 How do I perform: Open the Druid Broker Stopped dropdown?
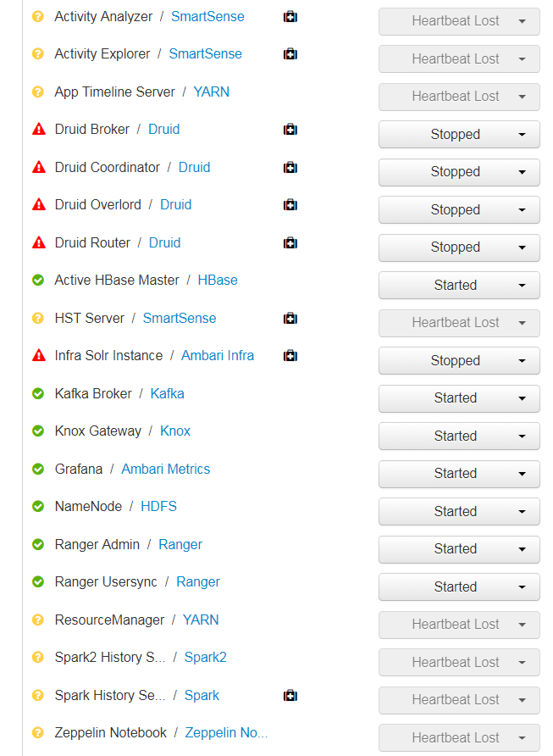click(458, 135)
